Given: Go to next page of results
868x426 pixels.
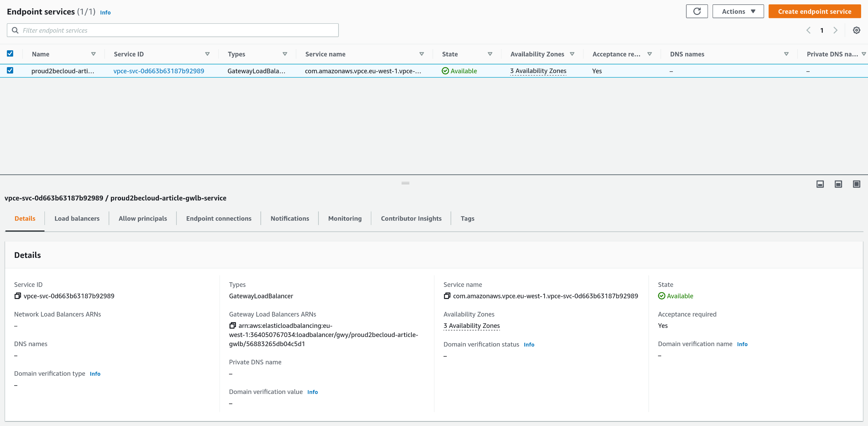Looking at the screenshot, I should tap(835, 30).
